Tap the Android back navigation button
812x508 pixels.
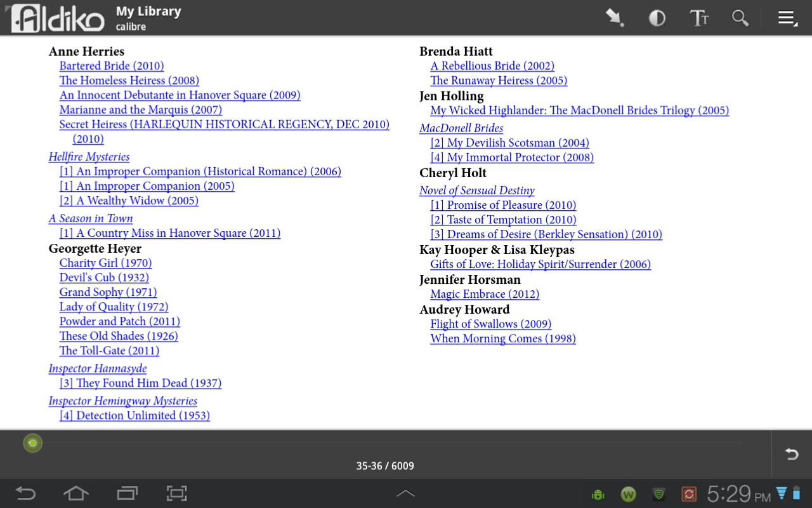(25, 493)
